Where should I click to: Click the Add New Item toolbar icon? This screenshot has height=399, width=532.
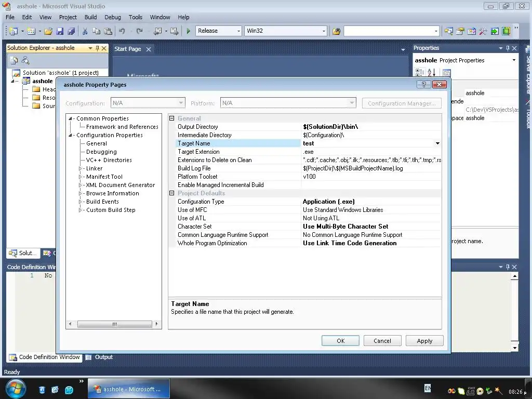31,31
